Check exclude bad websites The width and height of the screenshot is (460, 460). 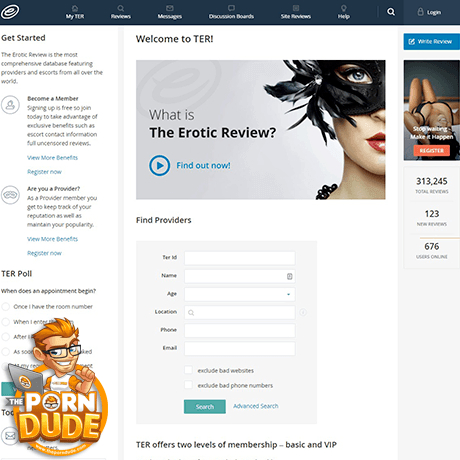pos(188,370)
